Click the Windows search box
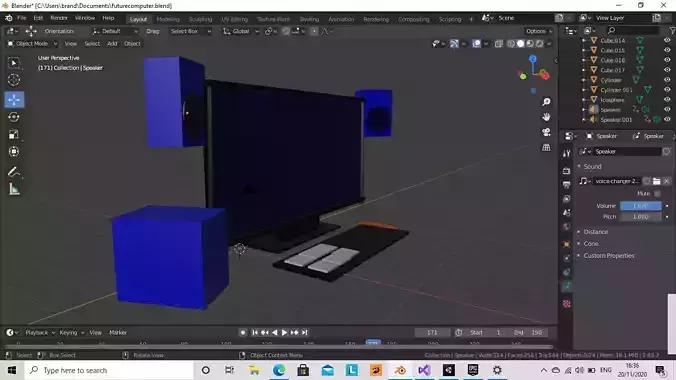Image resolution: width=676 pixels, height=380 pixels. (109, 371)
